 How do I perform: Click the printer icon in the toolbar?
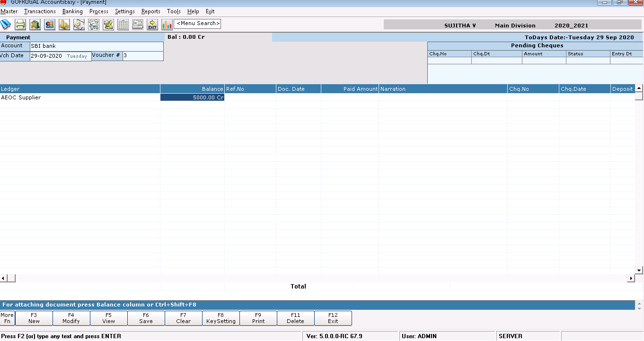[x=20, y=25]
